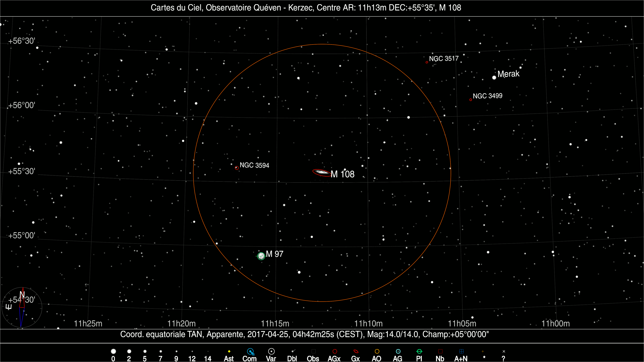This screenshot has height=362, width=644.
Task: Click the cyan globular cluster icon AG
Action: (398, 351)
